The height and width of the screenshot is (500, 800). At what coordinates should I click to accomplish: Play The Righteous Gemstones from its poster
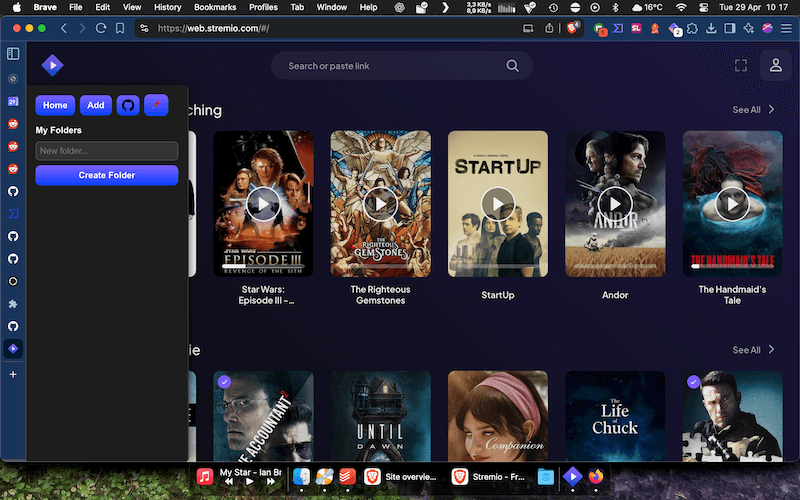click(x=381, y=204)
